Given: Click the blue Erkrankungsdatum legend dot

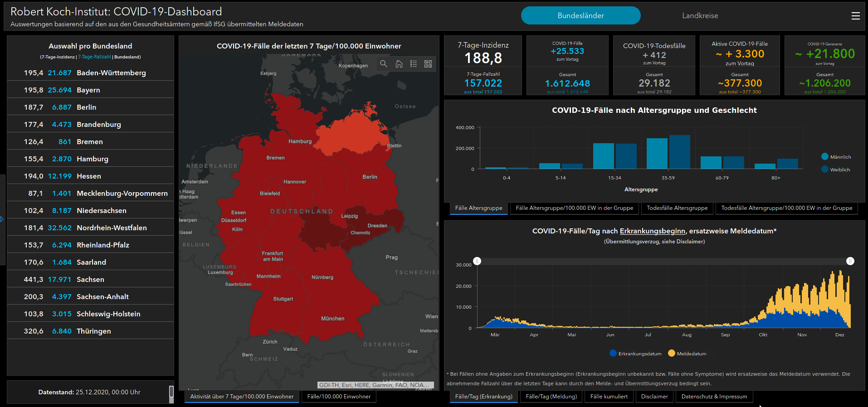Looking at the screenshot, I should tap(613, 354).
